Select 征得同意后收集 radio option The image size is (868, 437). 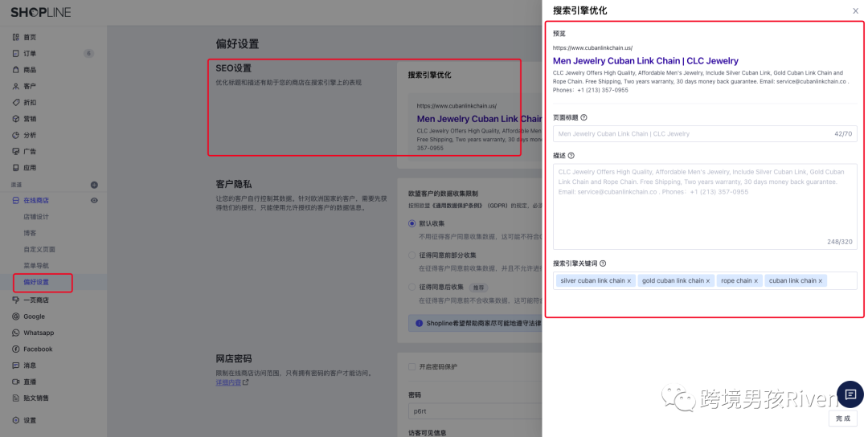411,287
